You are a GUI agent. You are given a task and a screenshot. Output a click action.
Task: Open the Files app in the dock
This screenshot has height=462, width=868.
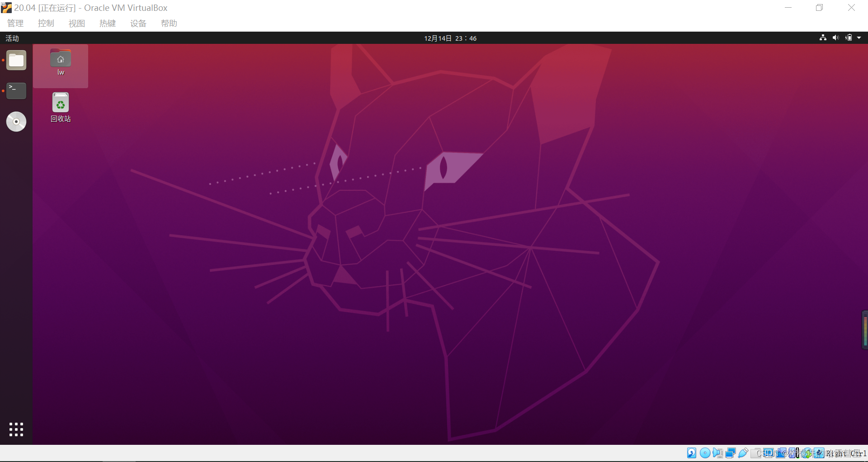point(16,60)
